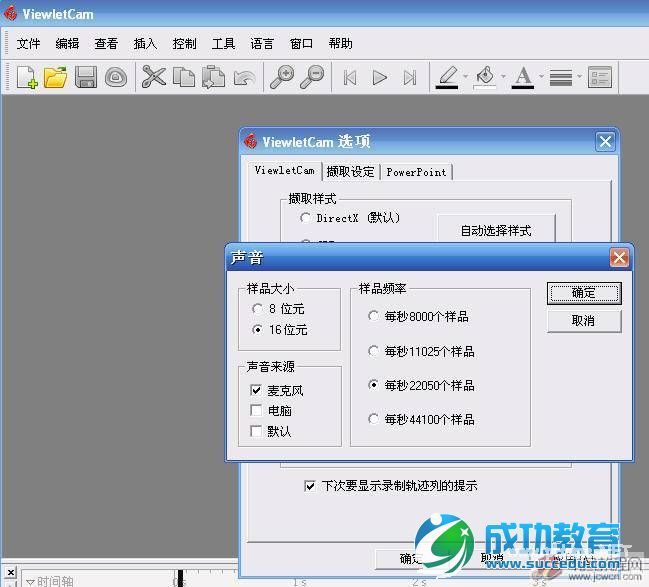The image size is (649, 587).
Task: Click the properties list icon in toolbar
Action: pyautogui.click(x=600, y=77)
